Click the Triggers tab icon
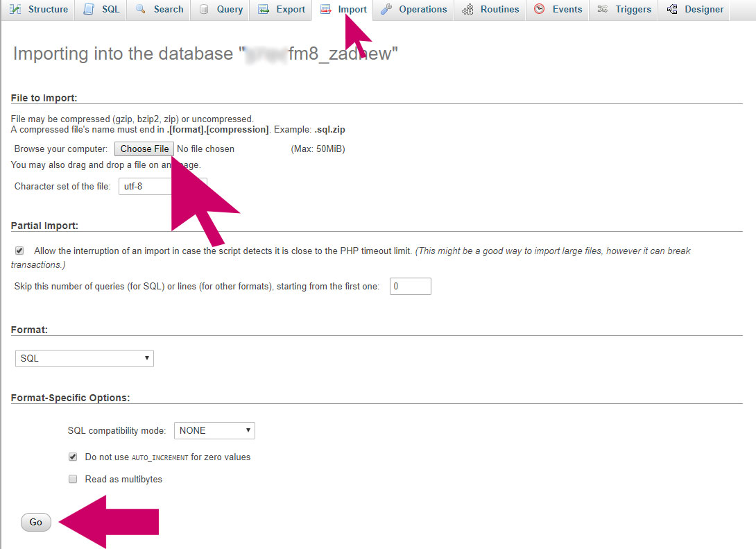This screenshot has width=756, height=549. tap(603, 10)
